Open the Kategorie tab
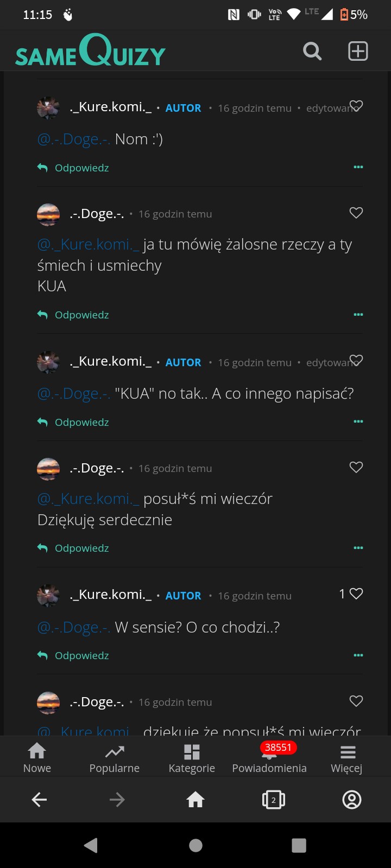This screenshot has height=868, width=391. pos(192,758)
